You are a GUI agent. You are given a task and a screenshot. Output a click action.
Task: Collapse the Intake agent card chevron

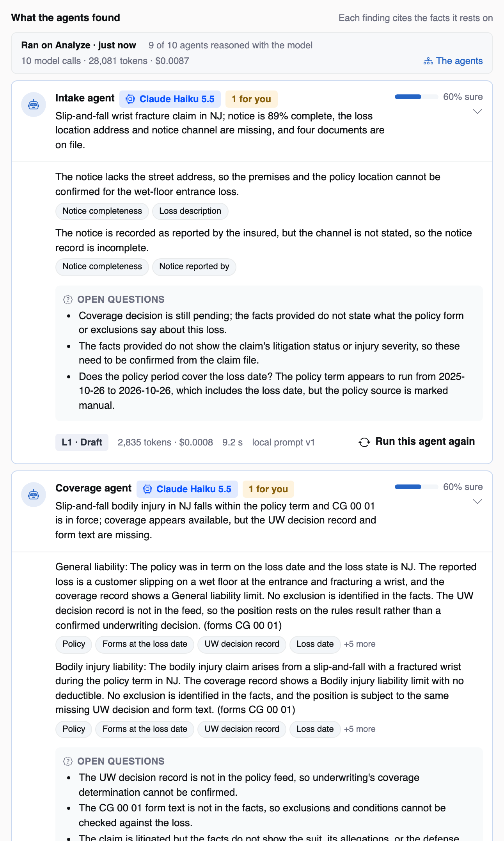(x=477, y=112)
